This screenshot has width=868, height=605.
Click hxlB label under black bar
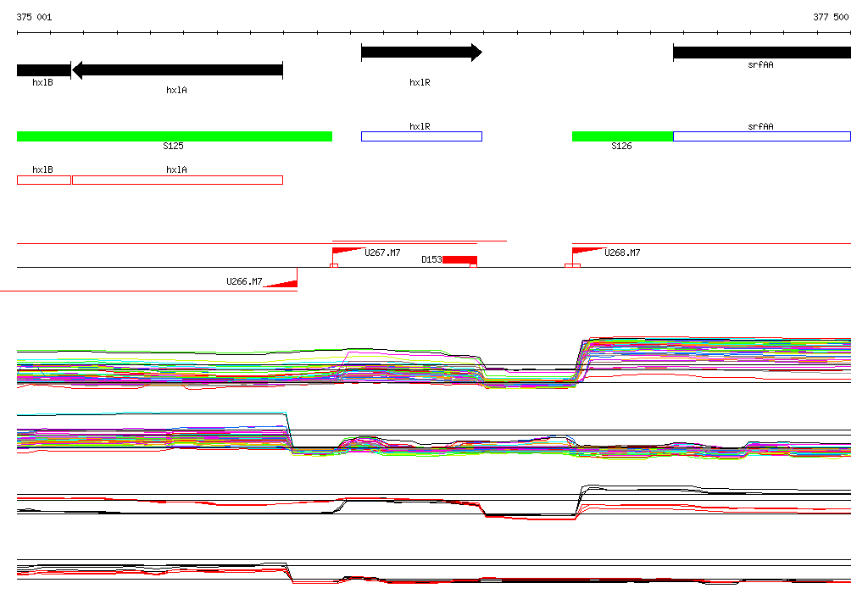pyautogui.click(x=42, y=82)
